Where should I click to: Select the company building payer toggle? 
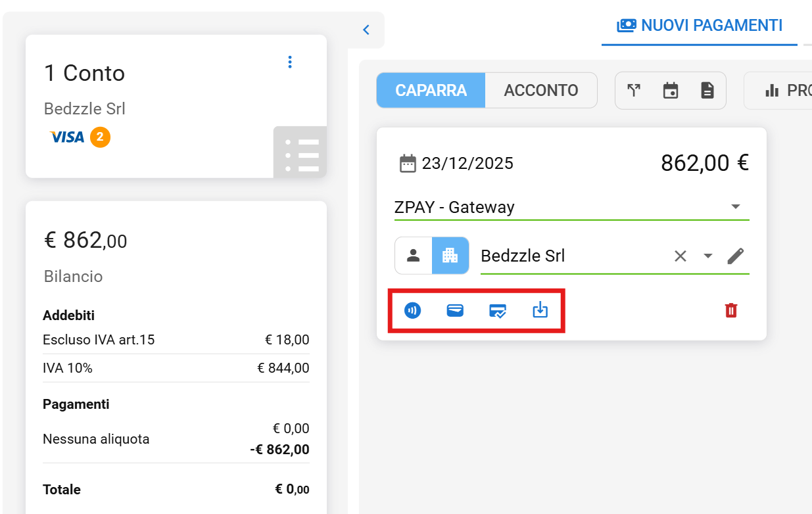click(x=450, y=256)
